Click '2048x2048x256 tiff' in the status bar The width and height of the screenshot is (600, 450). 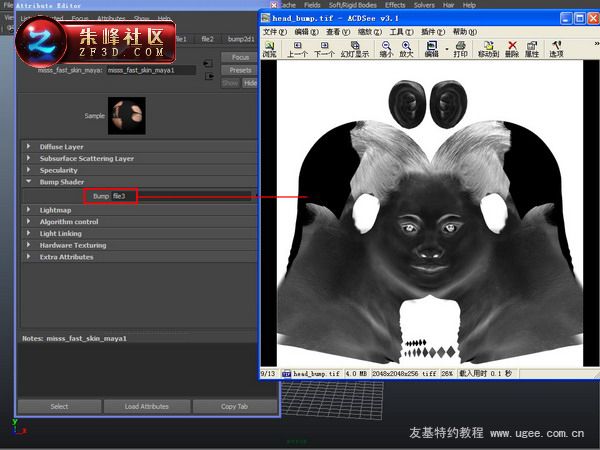[404, 373]
